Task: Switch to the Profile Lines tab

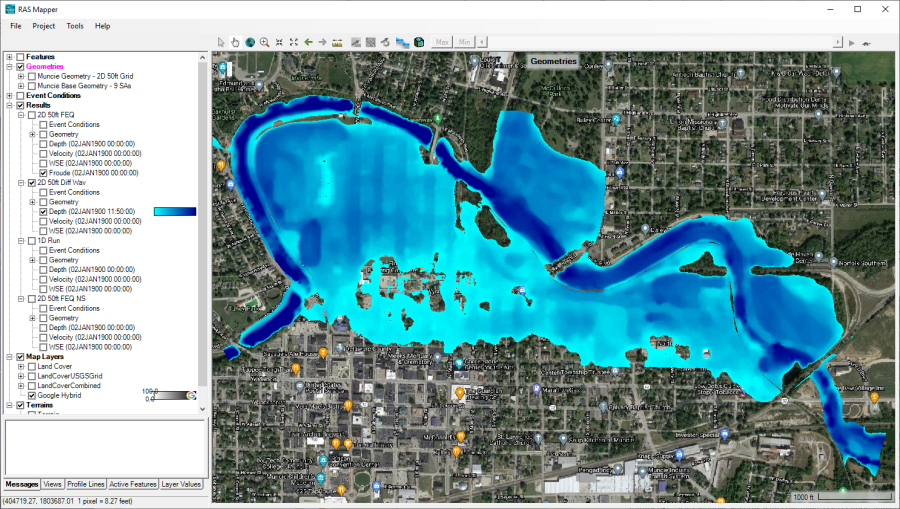Action: [x=85, y=484]
